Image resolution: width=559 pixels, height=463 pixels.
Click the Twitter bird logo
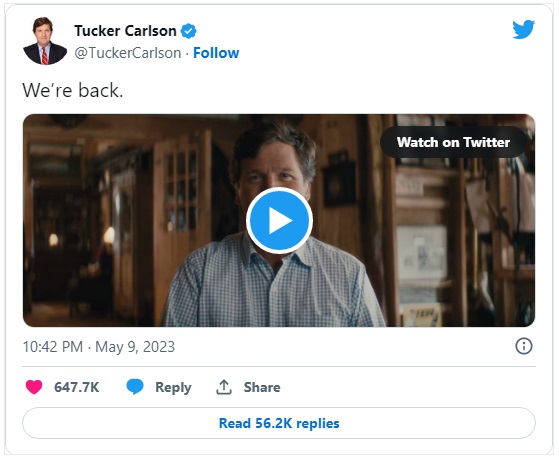[523, 29]
